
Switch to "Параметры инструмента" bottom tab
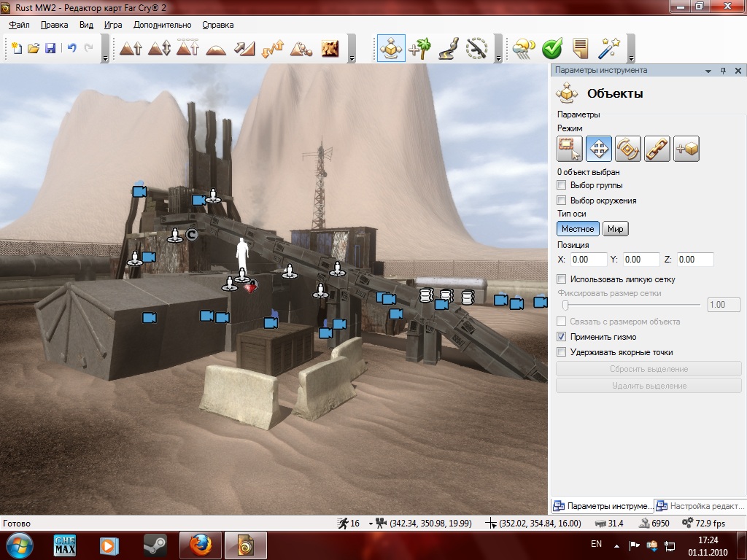click(602, 506)
